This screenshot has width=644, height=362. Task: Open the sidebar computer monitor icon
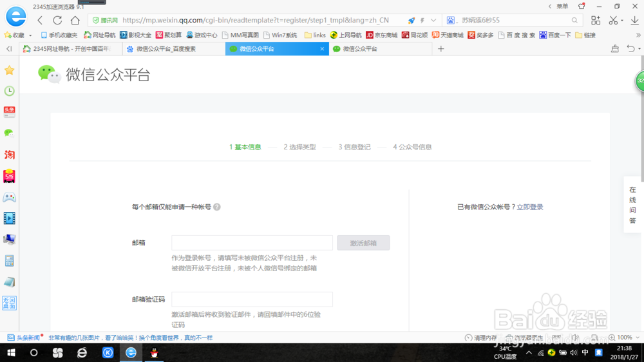(10, 239)
